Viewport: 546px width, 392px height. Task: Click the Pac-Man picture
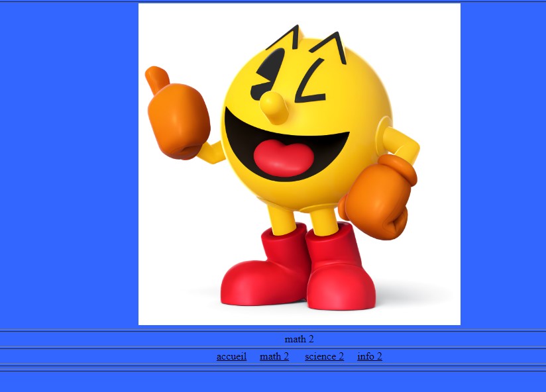pyautogui.click(x=300, y=164)
